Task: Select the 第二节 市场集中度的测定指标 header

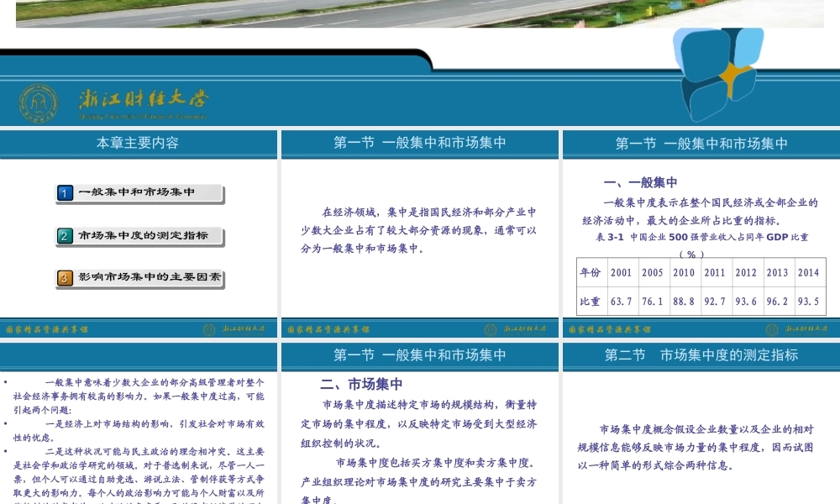Action: pos(700,355)
